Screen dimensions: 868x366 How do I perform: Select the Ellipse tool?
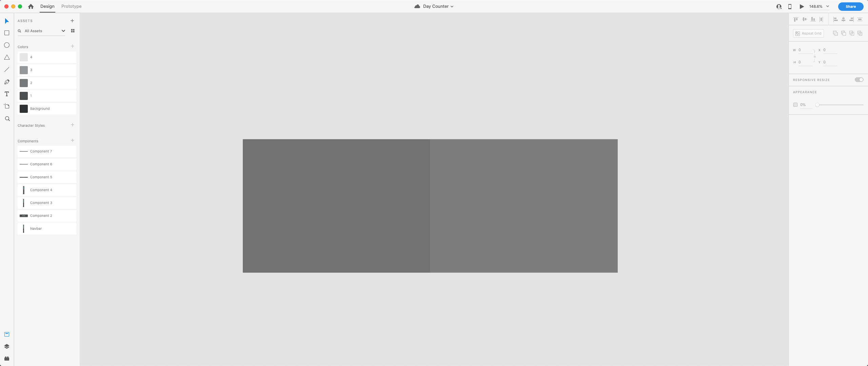point(7,45)
